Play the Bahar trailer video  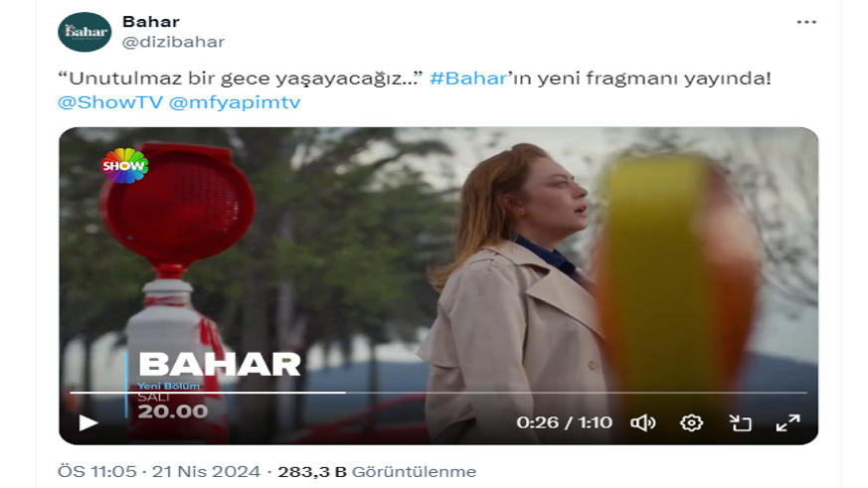[x=88, y=422]
